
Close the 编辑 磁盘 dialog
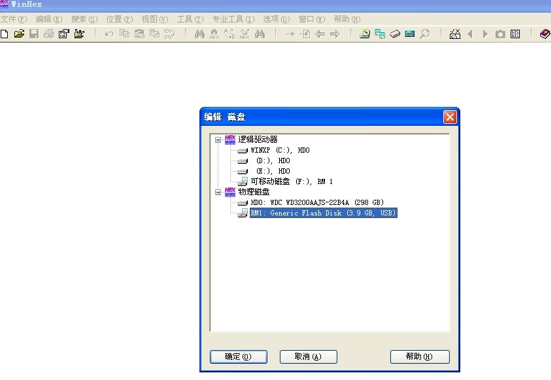450,117
